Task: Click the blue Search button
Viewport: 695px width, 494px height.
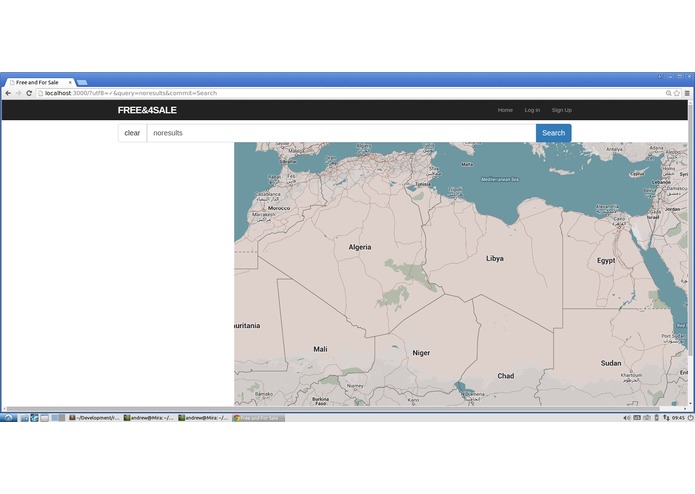Action: coord(554,133)
